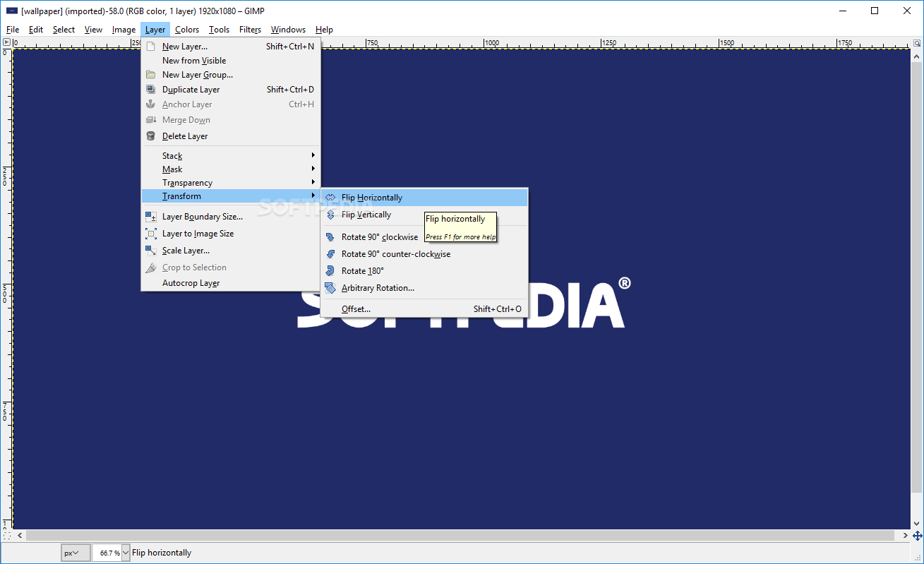Open the File menu
The height and width of the screenshot is (564, 924).
coord(13,30)
